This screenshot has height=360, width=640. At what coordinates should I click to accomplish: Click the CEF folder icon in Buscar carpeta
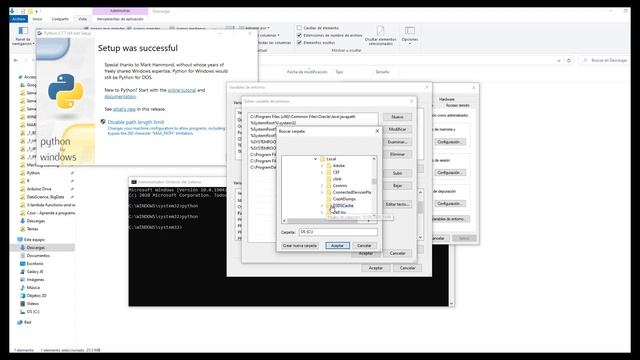click(329, 172)
